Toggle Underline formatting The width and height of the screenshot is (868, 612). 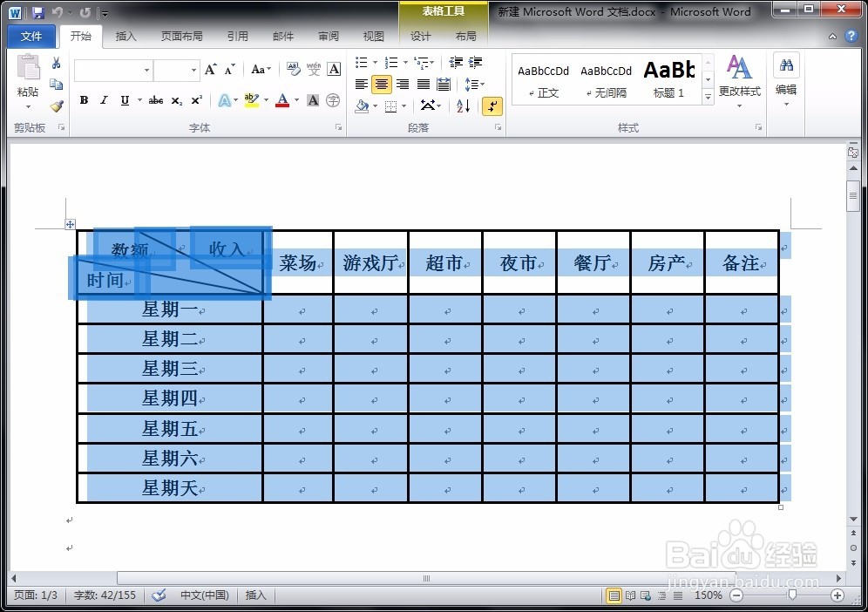coord(125,100)
